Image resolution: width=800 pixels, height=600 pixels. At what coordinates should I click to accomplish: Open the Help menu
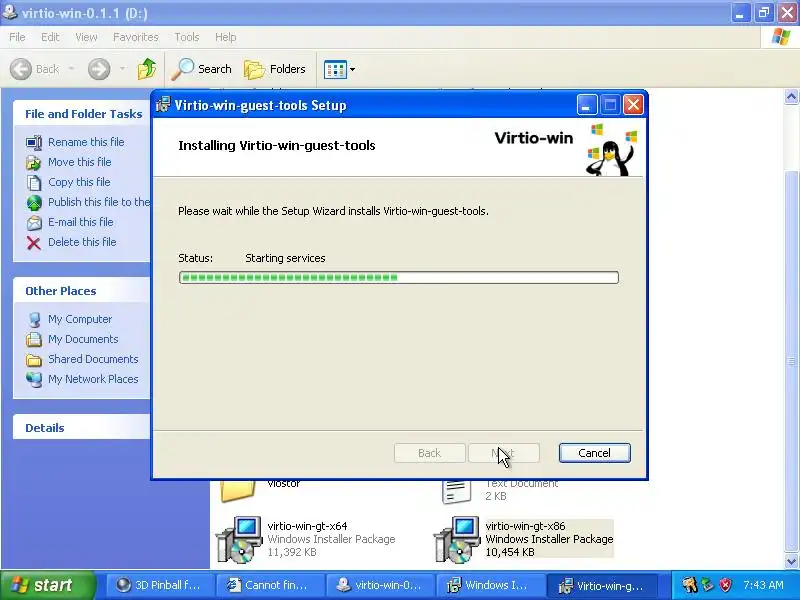tap(226, 37)
